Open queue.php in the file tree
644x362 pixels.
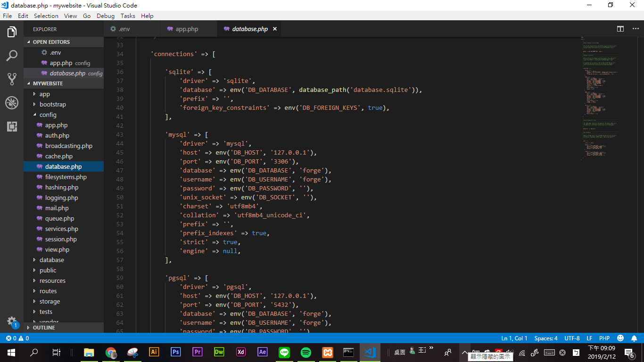64,218
